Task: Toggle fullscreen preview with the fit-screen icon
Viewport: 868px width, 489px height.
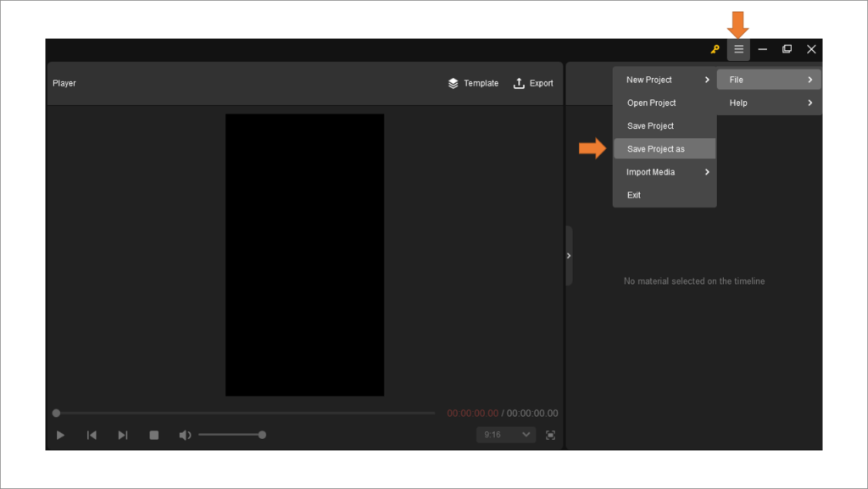Action: (550, 434)
